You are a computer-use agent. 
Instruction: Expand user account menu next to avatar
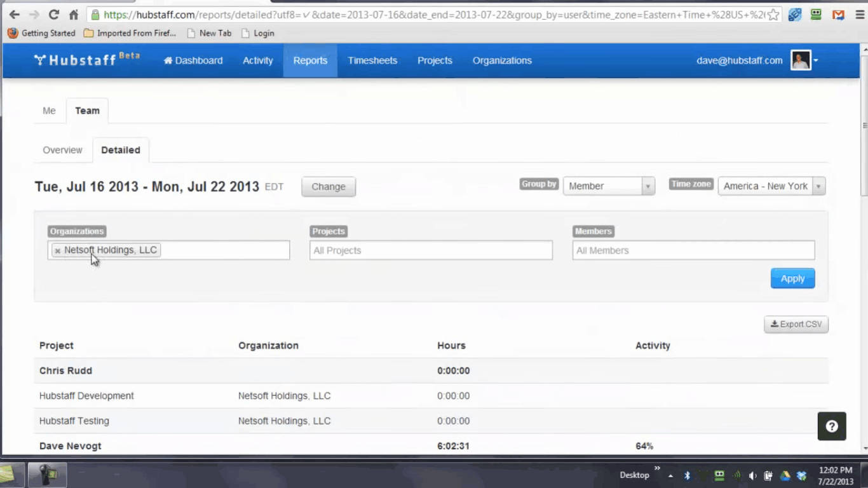[816, 61]
